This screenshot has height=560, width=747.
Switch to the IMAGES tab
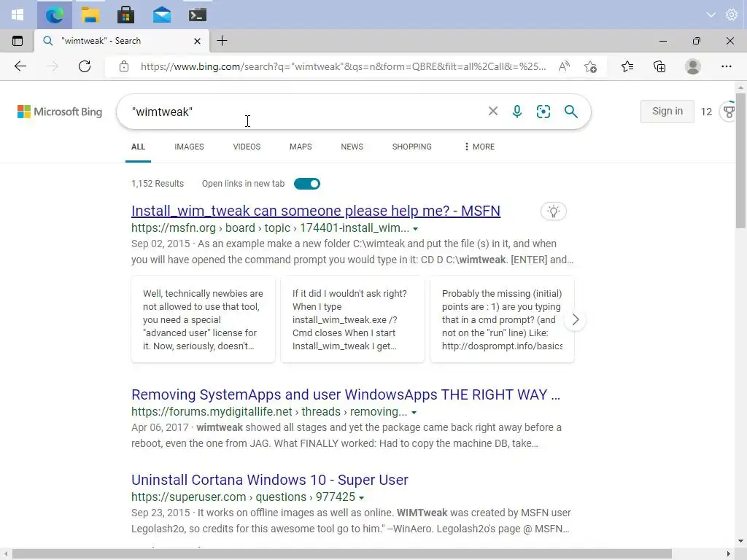[x=189, y=147]
